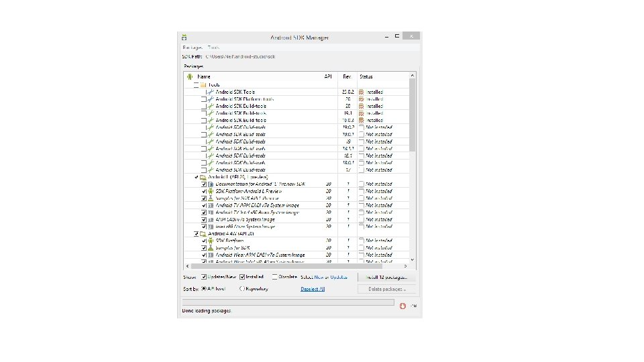
Task: Click the Android 4.4W folder icon
Action: [x=203, y=233]
